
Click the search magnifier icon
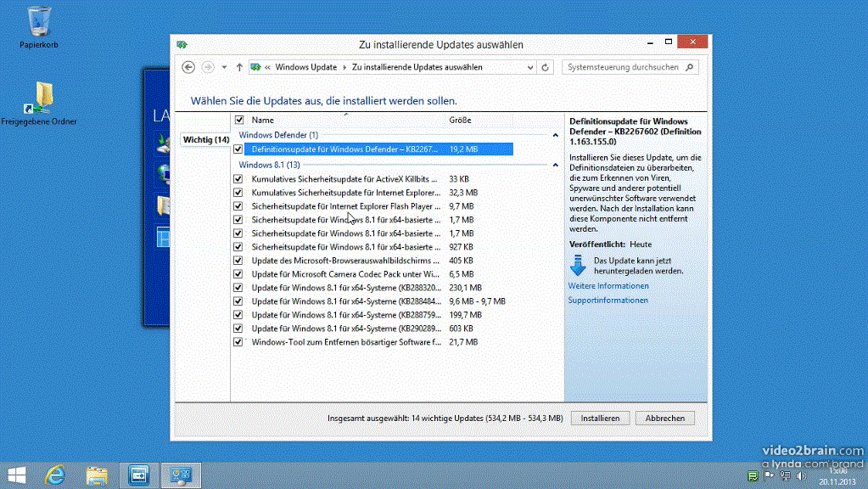pyautogui.click(x=689, y=67)
